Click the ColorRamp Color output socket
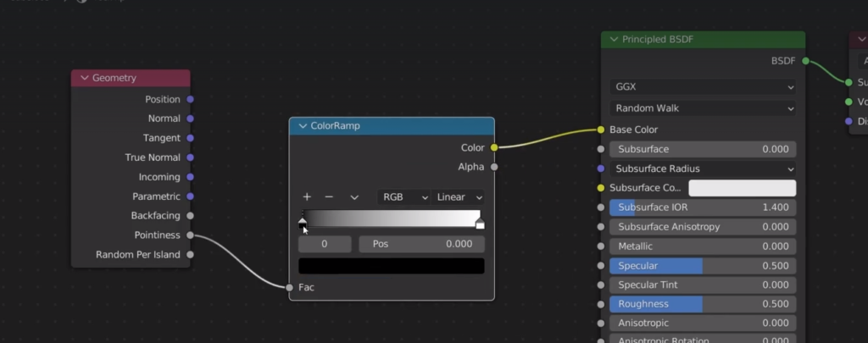 pyautogui.click(x=494, y=147)
